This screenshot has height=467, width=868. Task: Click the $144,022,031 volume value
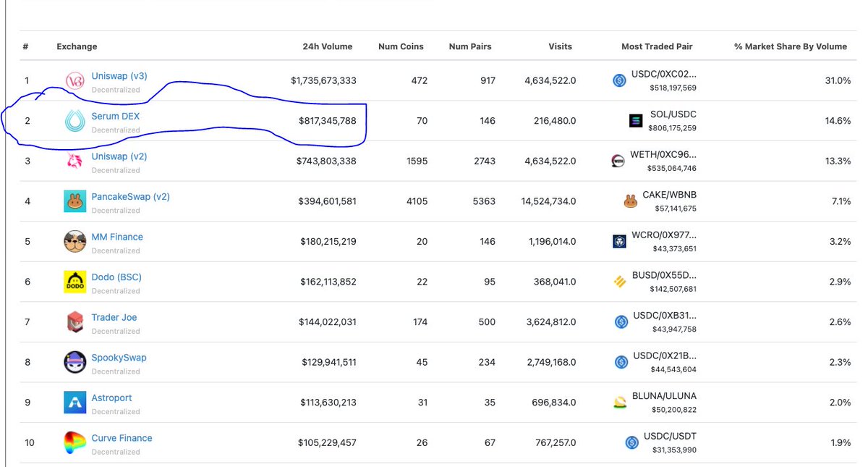[x=328, y=321]
